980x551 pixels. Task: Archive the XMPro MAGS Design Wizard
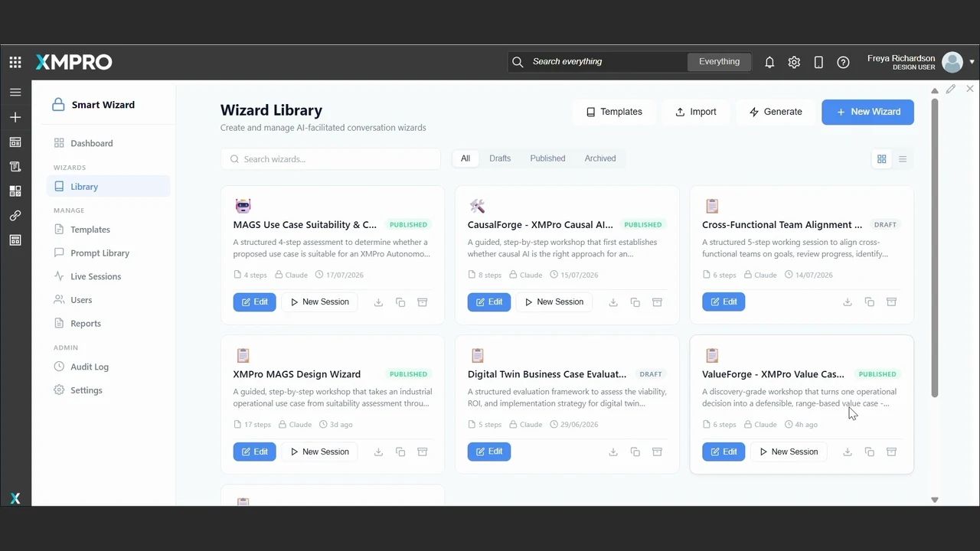[x=422, y=452]
